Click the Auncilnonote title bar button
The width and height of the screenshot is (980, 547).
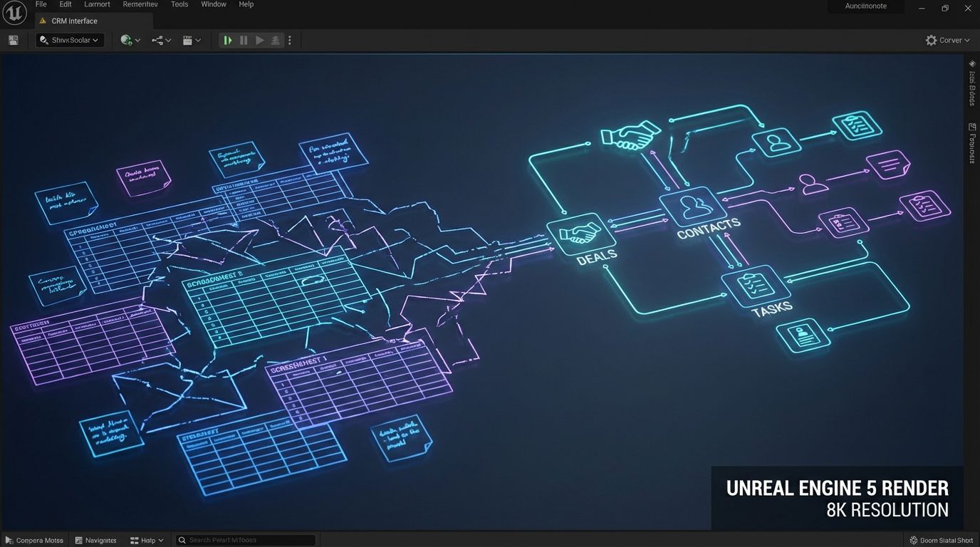pyautogui.click(x=866, y=6)
